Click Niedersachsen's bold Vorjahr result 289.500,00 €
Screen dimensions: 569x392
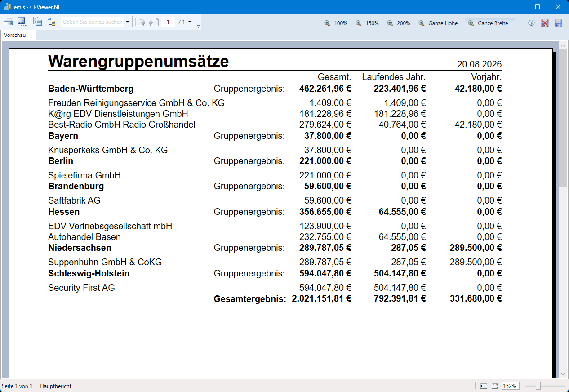(x=476, y=248)
